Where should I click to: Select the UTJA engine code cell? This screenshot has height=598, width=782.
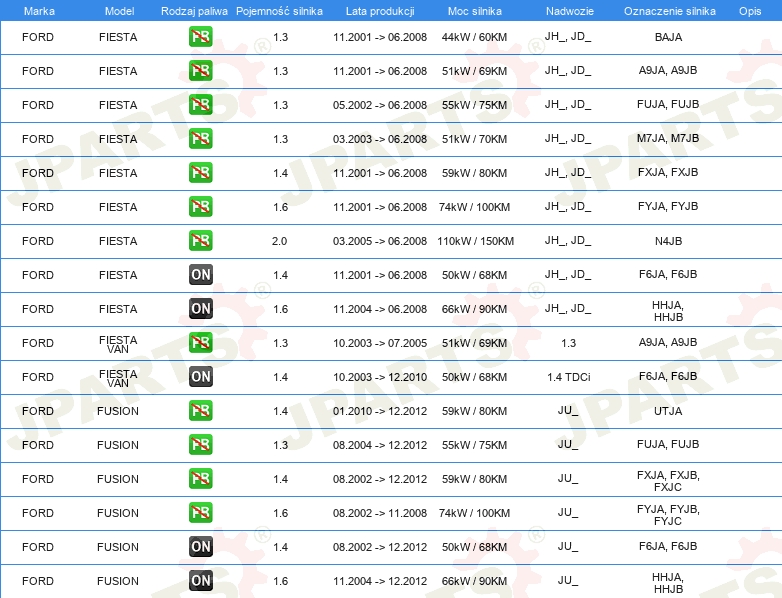pyautogui.click(x=668, y=411)
